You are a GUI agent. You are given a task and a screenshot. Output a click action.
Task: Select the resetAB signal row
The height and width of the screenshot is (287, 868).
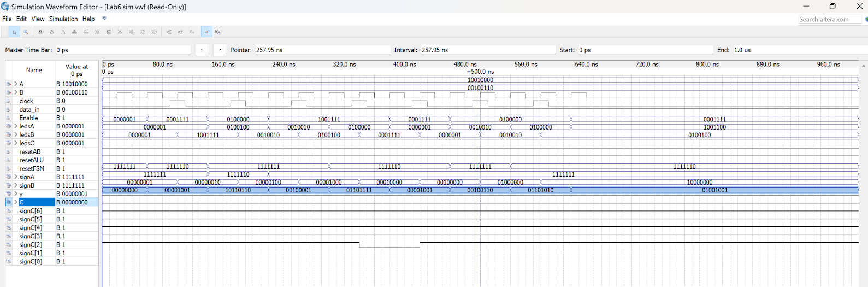[x=52, y=152]
